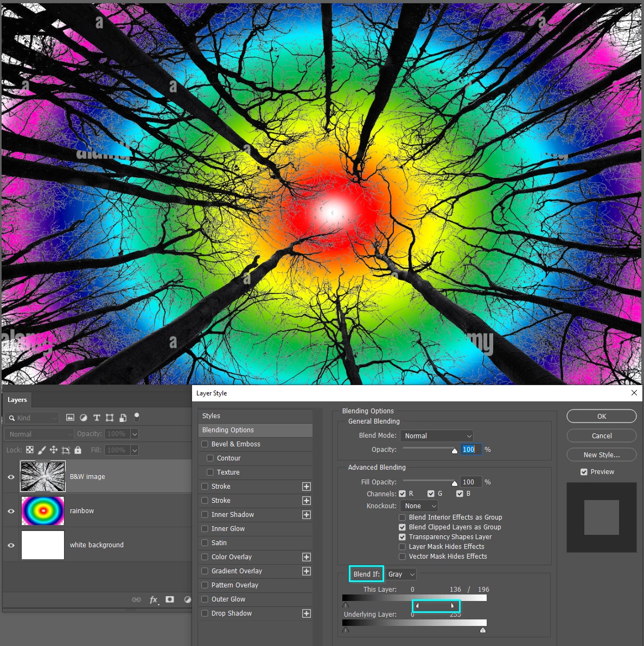
Task: Enable the Satin checkbox
Action: tap(205, 542)
